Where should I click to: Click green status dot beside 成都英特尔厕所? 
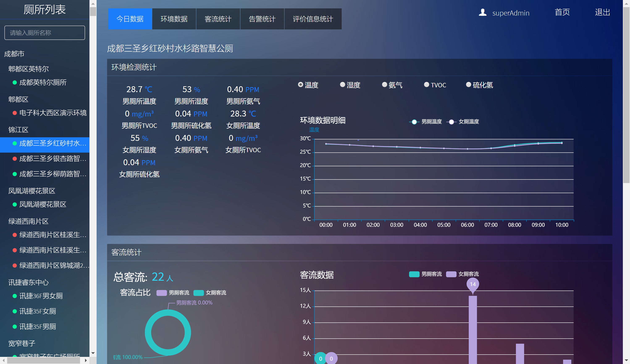[15, 82]
